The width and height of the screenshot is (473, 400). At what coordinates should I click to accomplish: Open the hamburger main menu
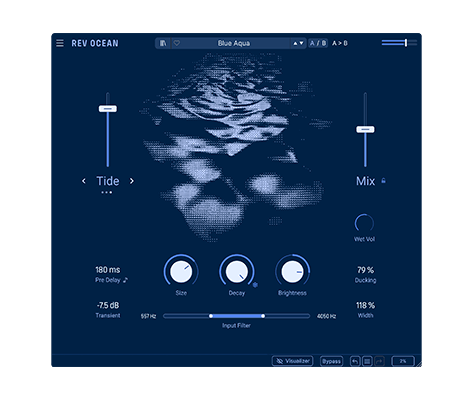coord(60,43)
